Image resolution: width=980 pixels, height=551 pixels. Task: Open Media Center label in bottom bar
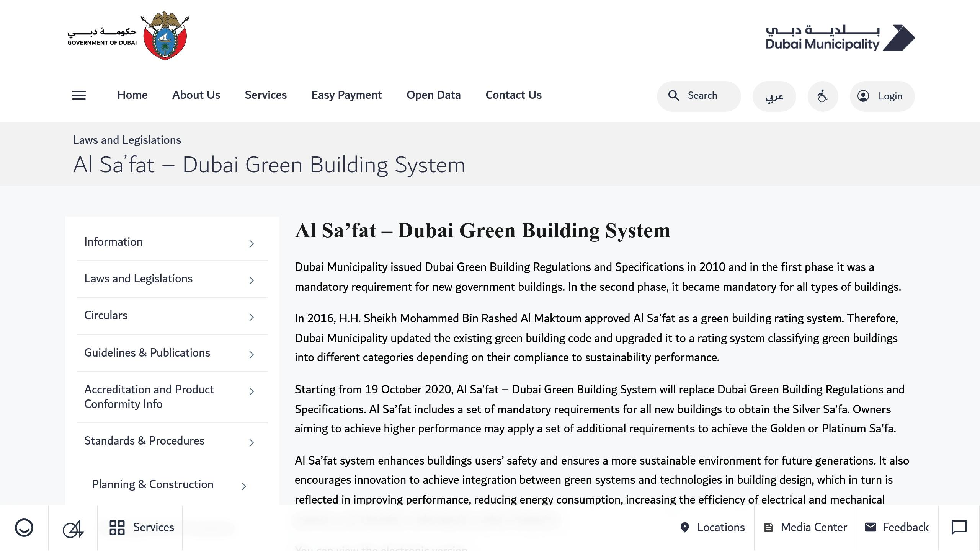[x=814, y=527]
